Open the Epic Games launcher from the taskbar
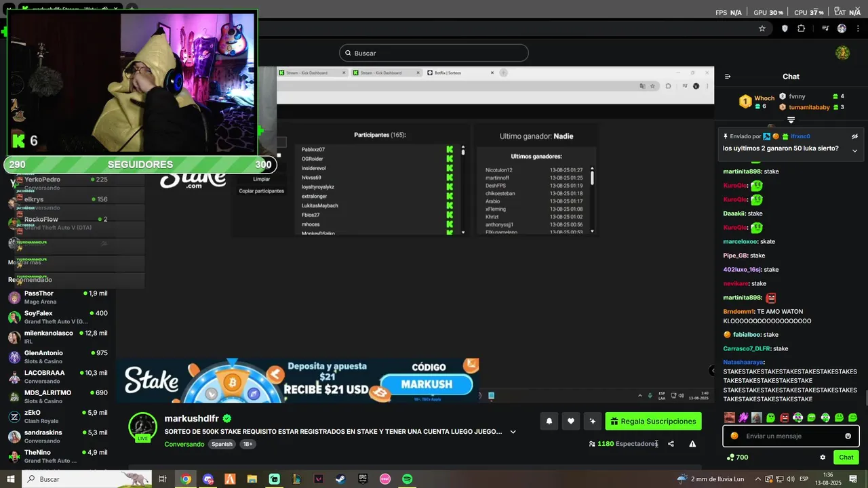This screenshot has width=868, height=488. click(363, 479)
